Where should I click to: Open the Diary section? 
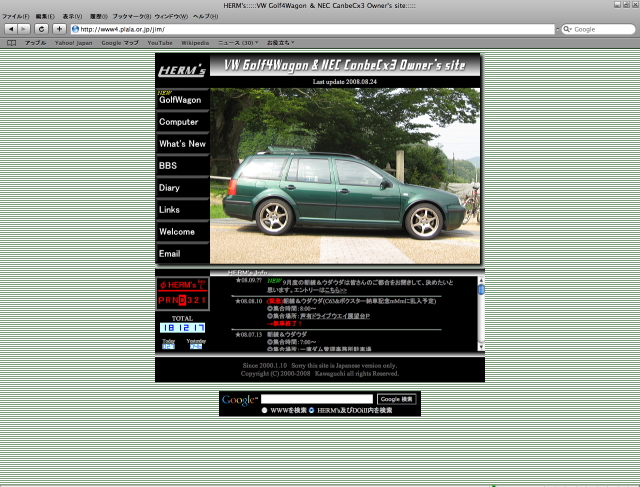(182, 187)
